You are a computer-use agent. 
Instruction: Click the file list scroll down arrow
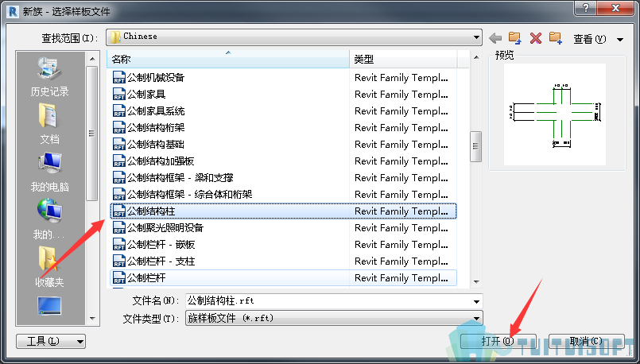pos(476,282)
